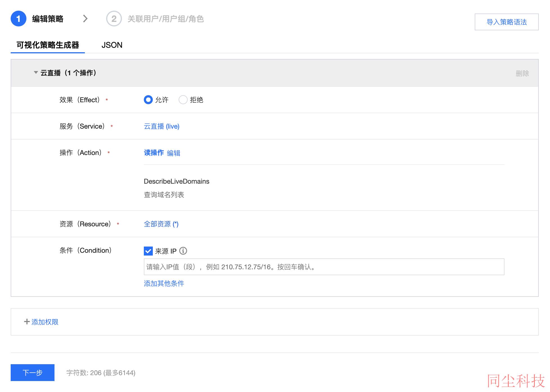Select the 拒绝 effect radio button
550x392 pixels.
pos(183,100)
